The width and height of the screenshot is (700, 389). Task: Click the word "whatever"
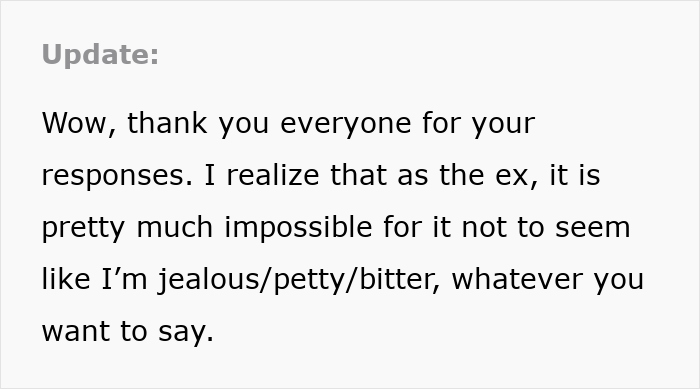click(x=517, y=279)
